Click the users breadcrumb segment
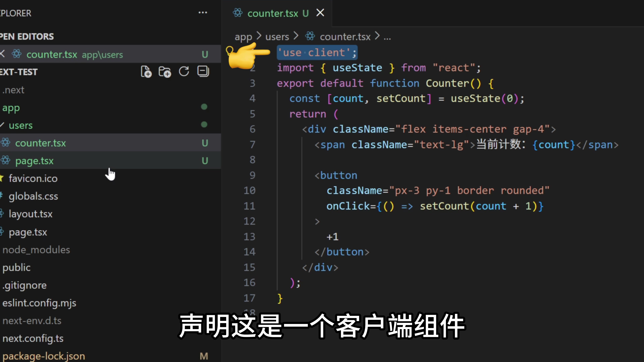 (x=277, y=37)
